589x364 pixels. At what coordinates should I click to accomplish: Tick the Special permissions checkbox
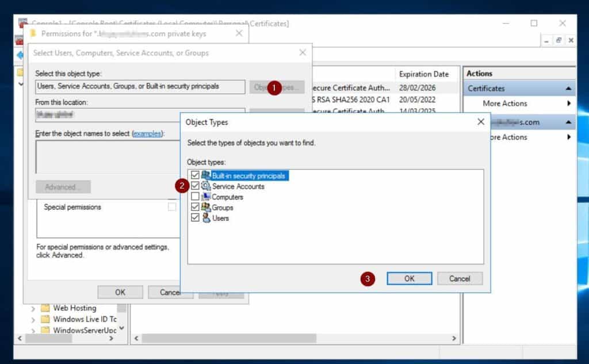[172, 206]
